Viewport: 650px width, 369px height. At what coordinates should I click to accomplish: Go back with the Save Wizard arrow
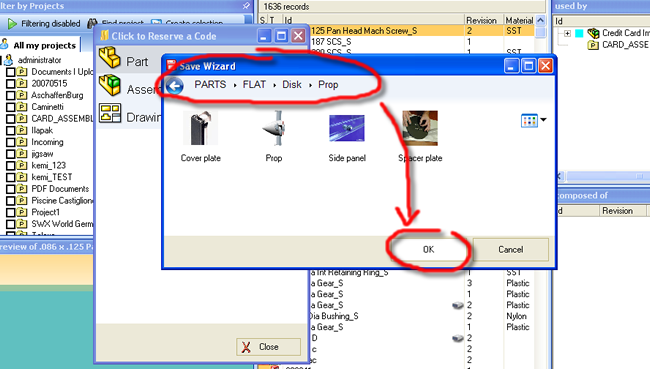pyautogui.click(x=175, y=86)
